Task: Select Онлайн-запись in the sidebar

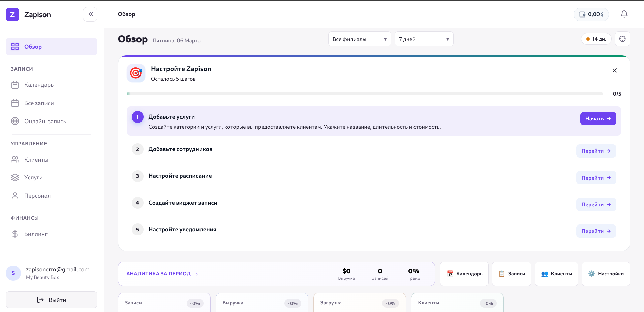Action: coord(45,121)
